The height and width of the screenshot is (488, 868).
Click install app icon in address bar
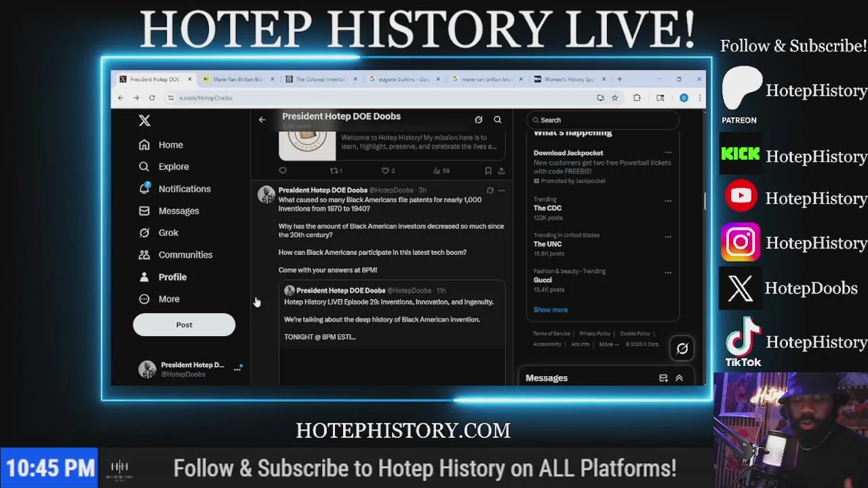pyautogui.click(x=600, y=98)
